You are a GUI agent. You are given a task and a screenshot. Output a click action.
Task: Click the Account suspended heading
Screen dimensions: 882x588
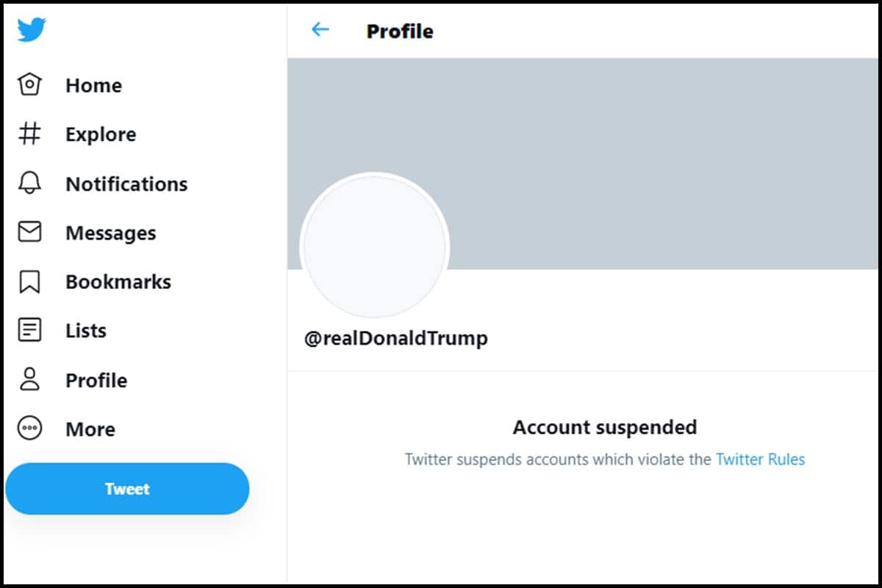click(x=604, y=427)
